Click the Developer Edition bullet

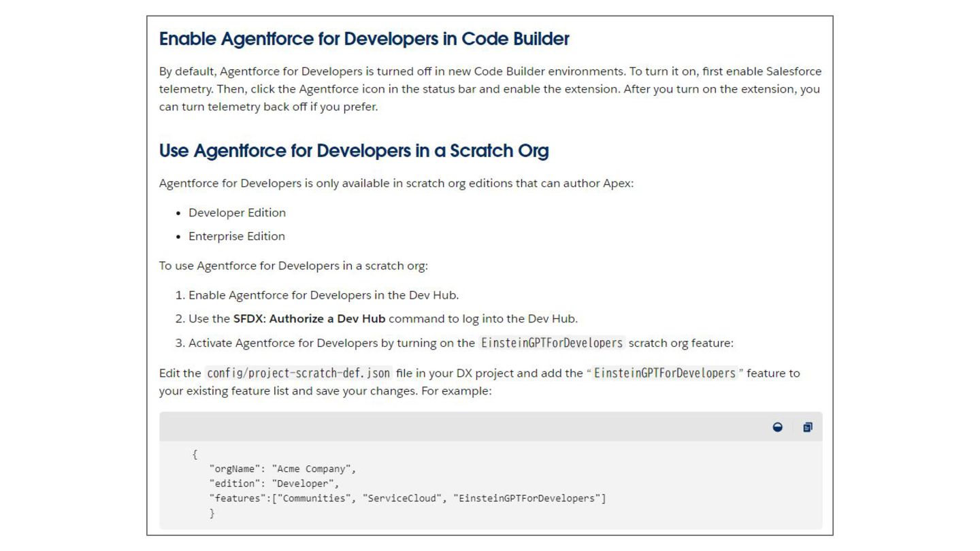tap(237, 213)
